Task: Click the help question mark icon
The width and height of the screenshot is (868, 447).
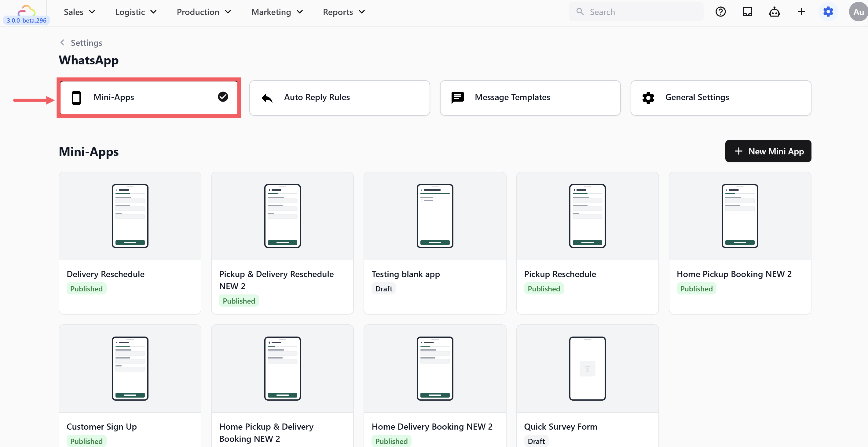Action: pos(720,12)
